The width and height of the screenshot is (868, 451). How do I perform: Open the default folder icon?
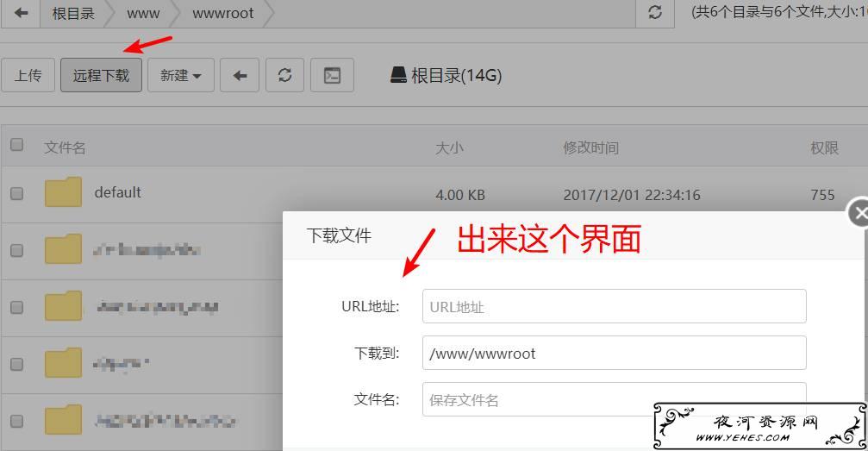click(63, 191)
